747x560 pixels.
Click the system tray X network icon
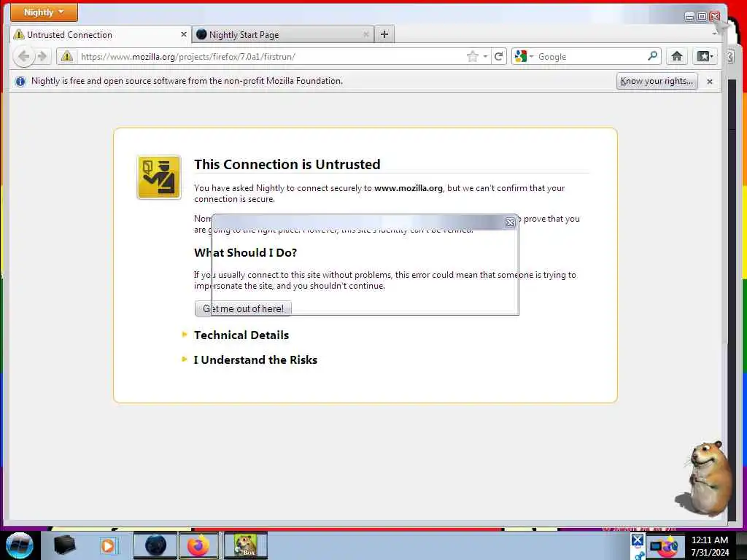click(638, 540)
